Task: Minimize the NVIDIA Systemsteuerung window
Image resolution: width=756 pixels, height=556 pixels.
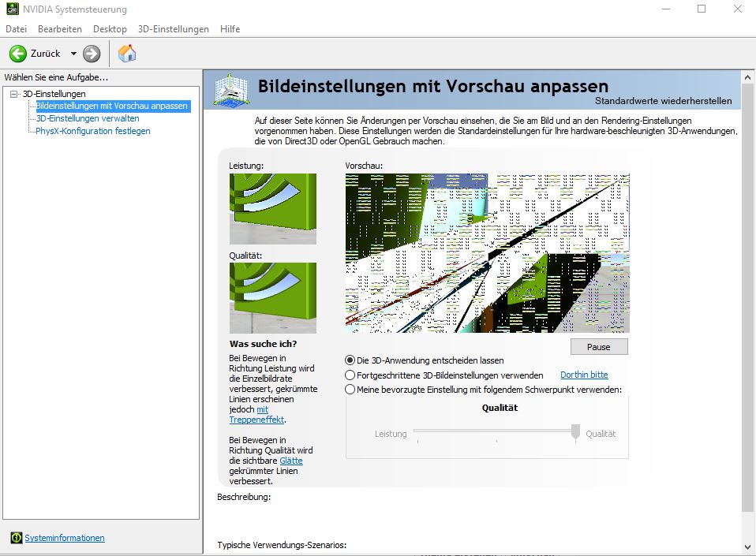Action: 666,9
